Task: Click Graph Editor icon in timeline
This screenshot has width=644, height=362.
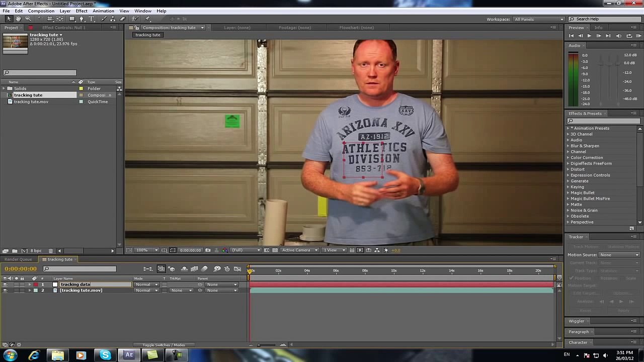Action: pyautogui.click(x=237, y=269)
